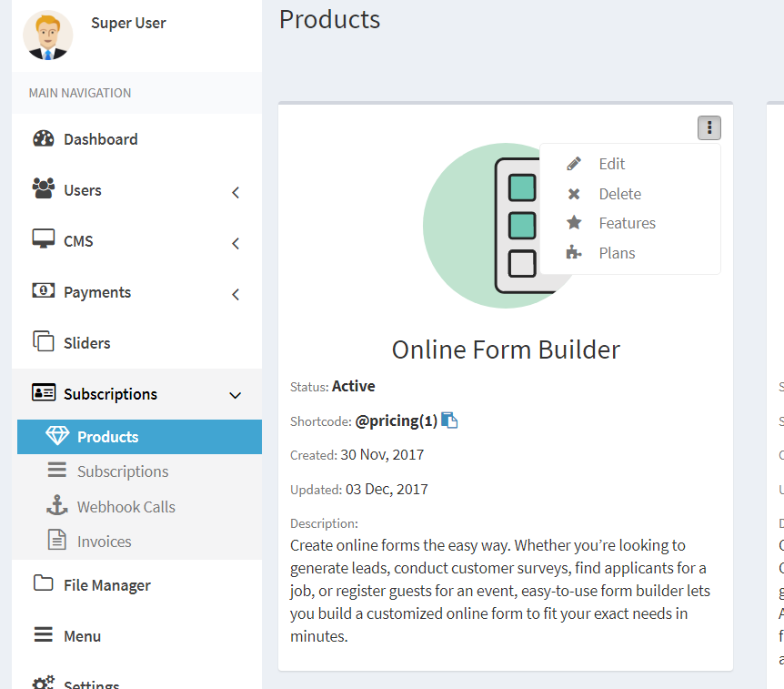This screenshot has width=784, height=689.
Task: Choose Edit from the product dropdown
Action: point(611,164)
